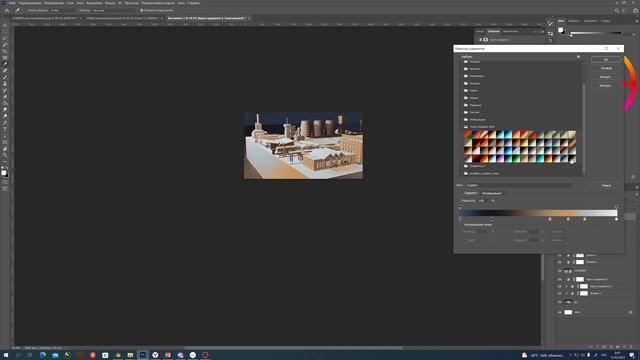Viewport: 640px width, 360px height.
Task: Select the Crop tool
Action: point(5,51)
